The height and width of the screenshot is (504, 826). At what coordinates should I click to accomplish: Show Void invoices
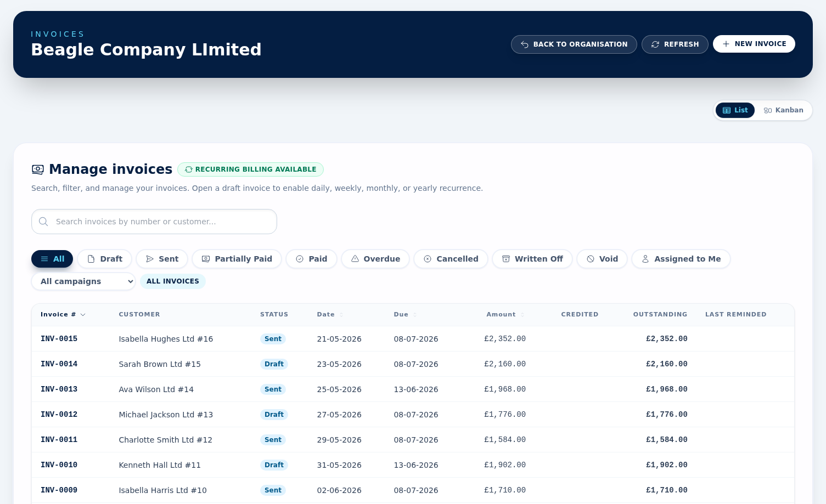[602, 259]
